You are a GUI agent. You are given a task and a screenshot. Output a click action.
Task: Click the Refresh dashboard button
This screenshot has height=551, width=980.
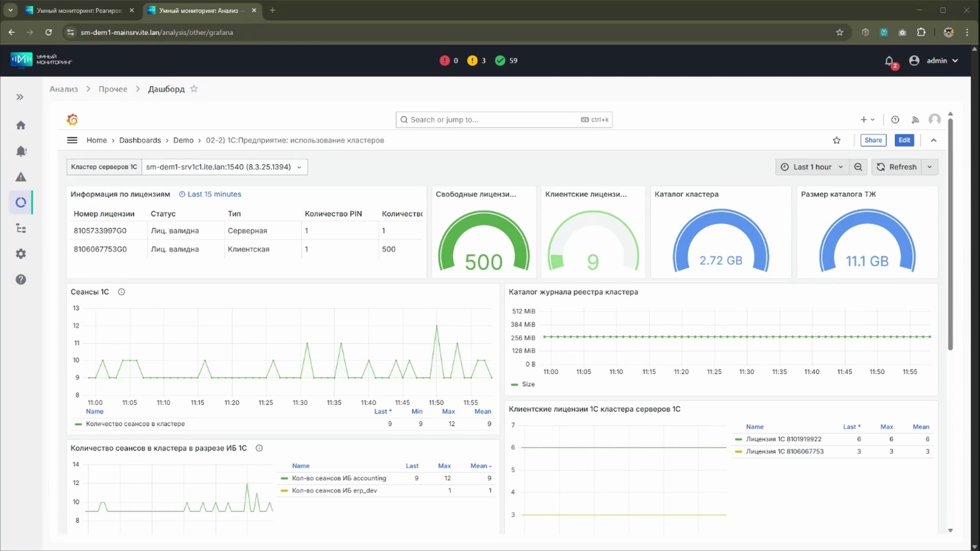tap(897, 167)
